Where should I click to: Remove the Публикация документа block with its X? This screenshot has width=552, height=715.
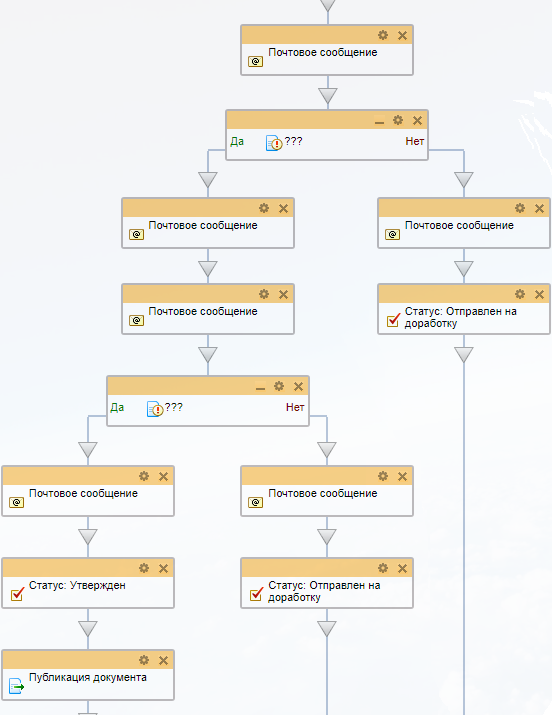click(x=164, y=660)
